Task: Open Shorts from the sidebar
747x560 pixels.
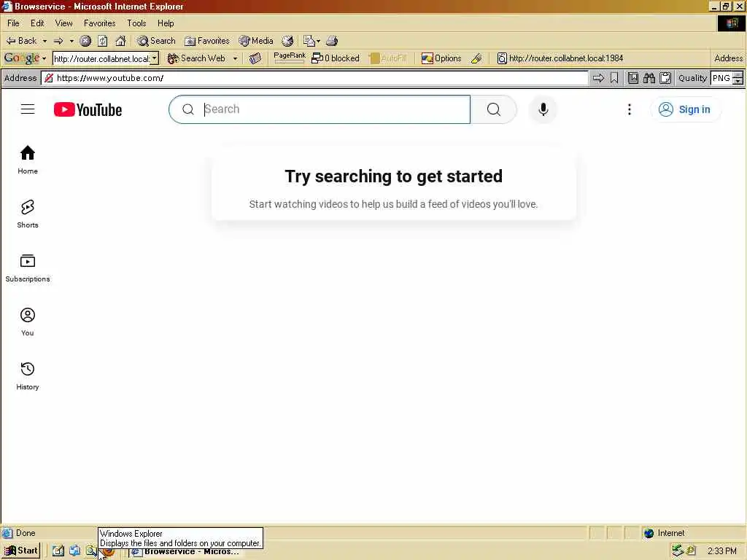Action: 28,214
